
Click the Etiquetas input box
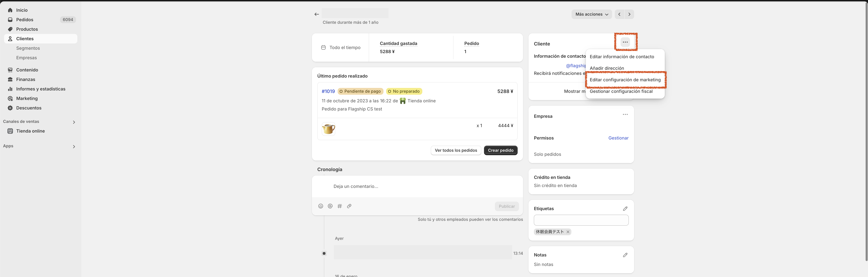point(581,220)
